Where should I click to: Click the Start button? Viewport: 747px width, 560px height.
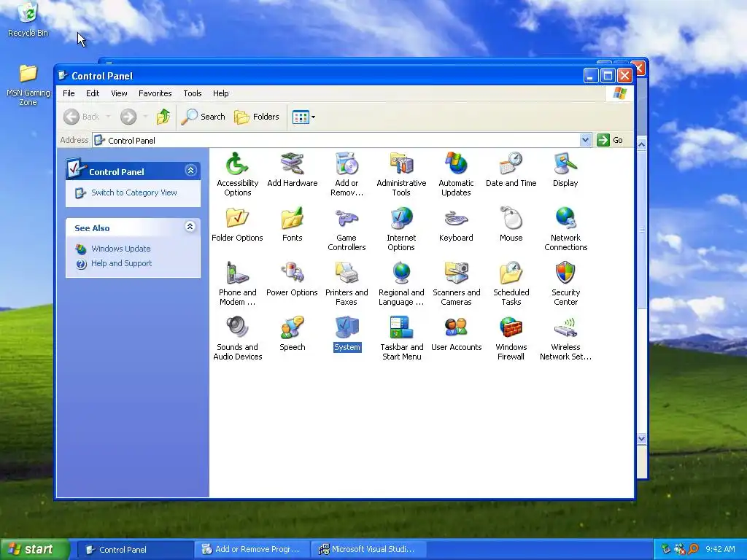click(x=35, y=550)
